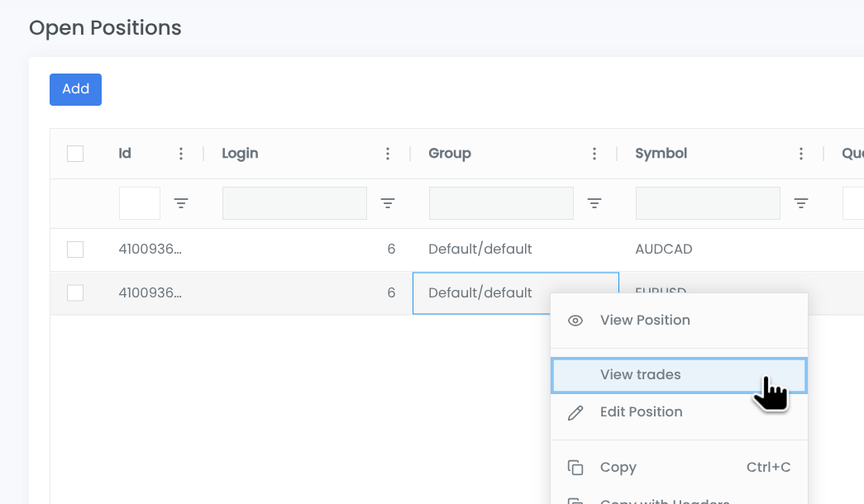Open the Symbol column menu
The width and height of the screenshot is (864, 504).
[801, 154]
